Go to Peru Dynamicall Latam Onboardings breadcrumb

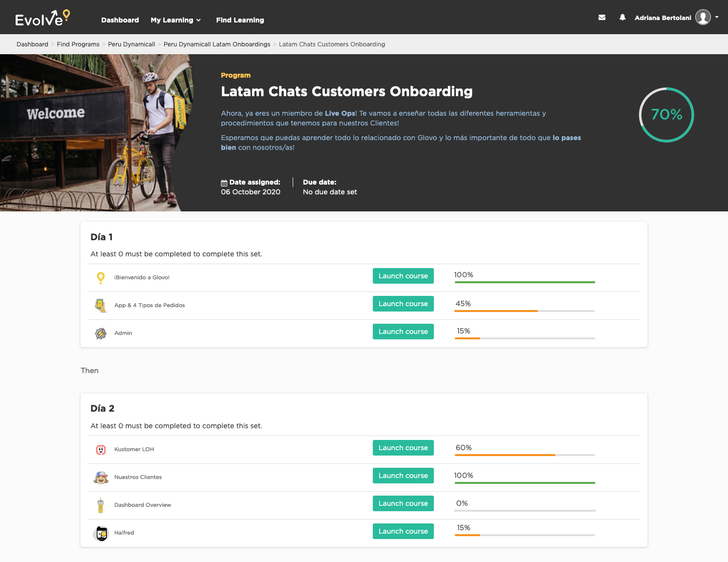coord(217,44)
